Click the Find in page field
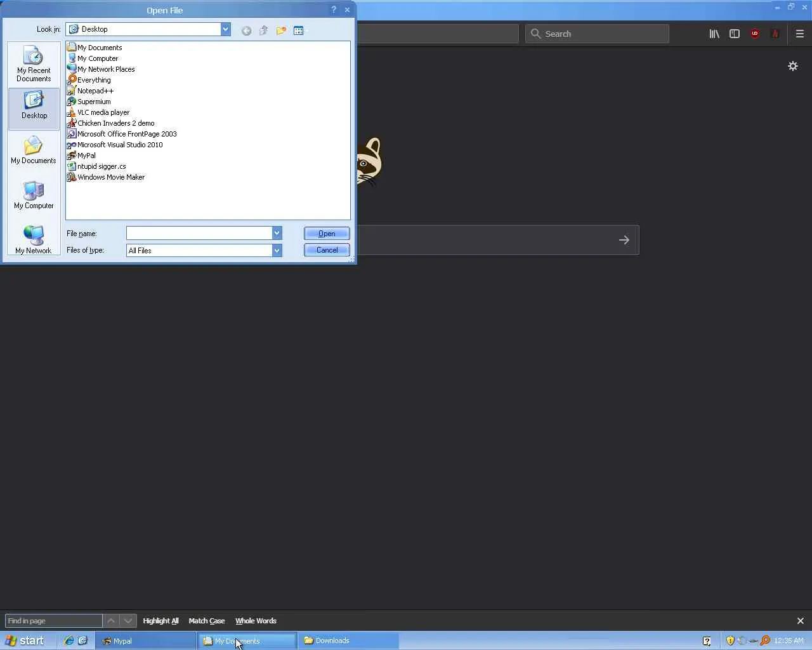The width and height of the screenshot is (812, 650). [53, 621]
